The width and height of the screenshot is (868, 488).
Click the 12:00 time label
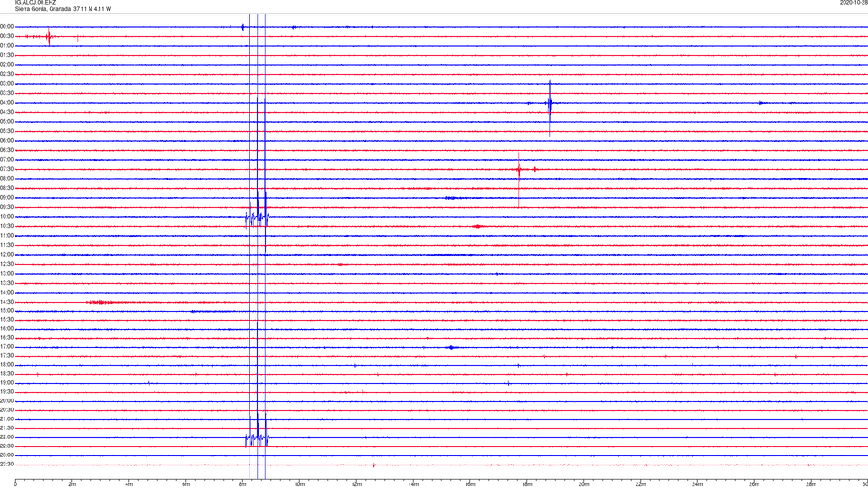point(7,255)
